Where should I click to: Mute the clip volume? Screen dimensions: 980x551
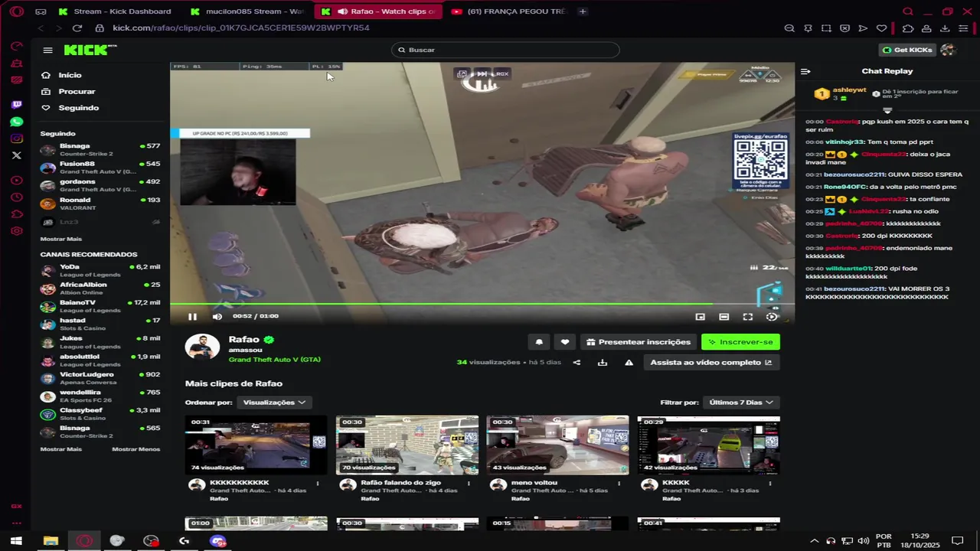(217, 317)
